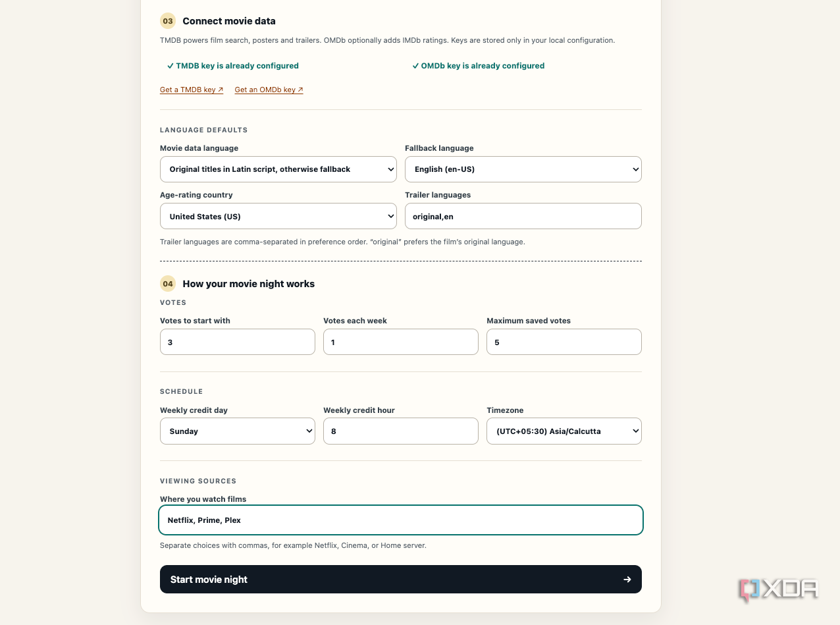
Task: Open the Get an OMDb key link
Action: point(269,90)
